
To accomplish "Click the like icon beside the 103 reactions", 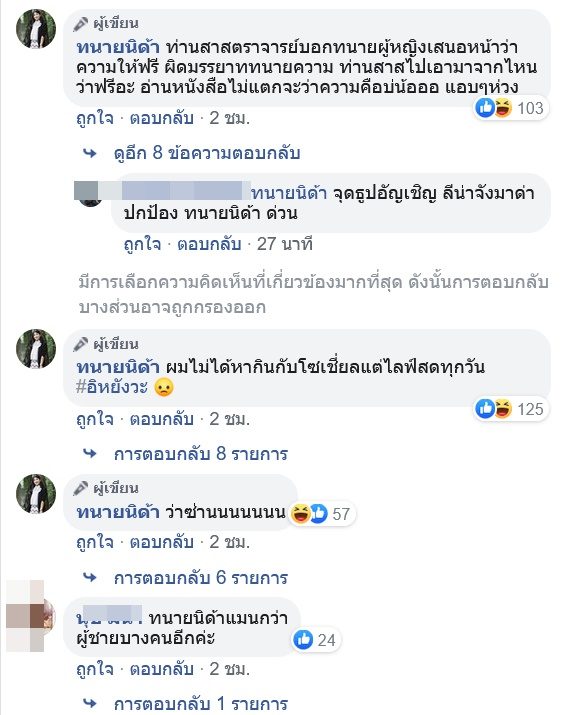I will pyautogui.click(x=485, y=108).
